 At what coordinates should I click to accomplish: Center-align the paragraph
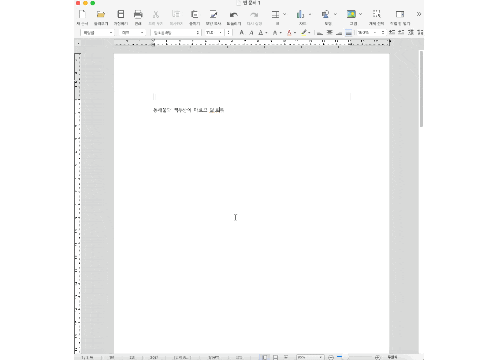[x=329, y=33]
